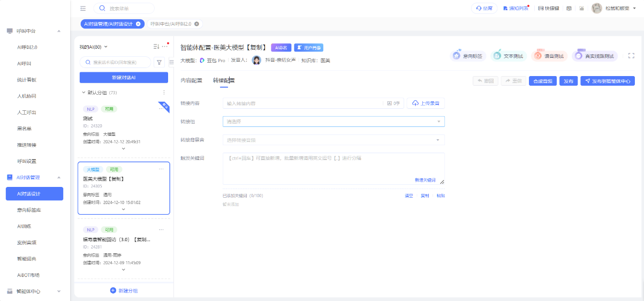This screenshot has width=644, height=301.
Task: Open the 我的AI(80) dropdown
Action: coord(94,47)
